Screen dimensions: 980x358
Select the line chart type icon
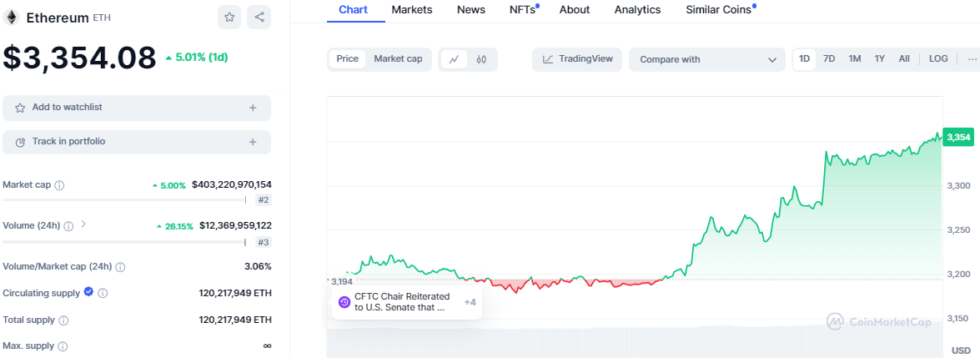pos(455,59)
